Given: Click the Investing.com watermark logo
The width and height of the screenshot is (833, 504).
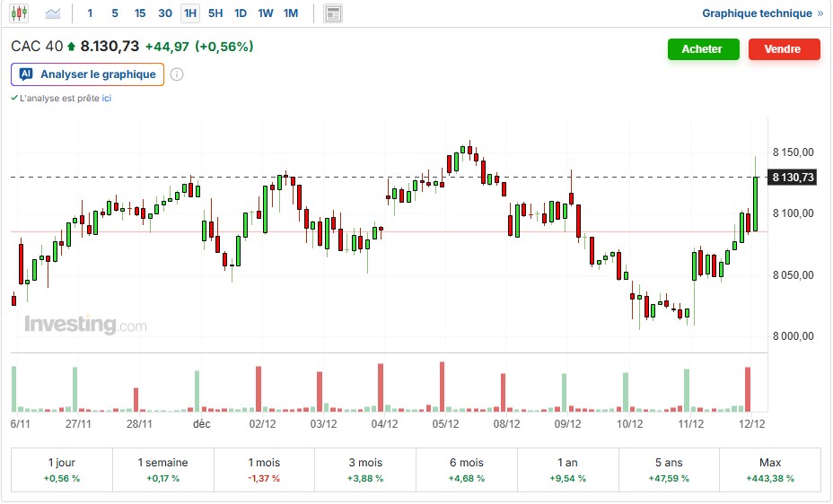Looking at the screenshot, I should click(85, 325).
